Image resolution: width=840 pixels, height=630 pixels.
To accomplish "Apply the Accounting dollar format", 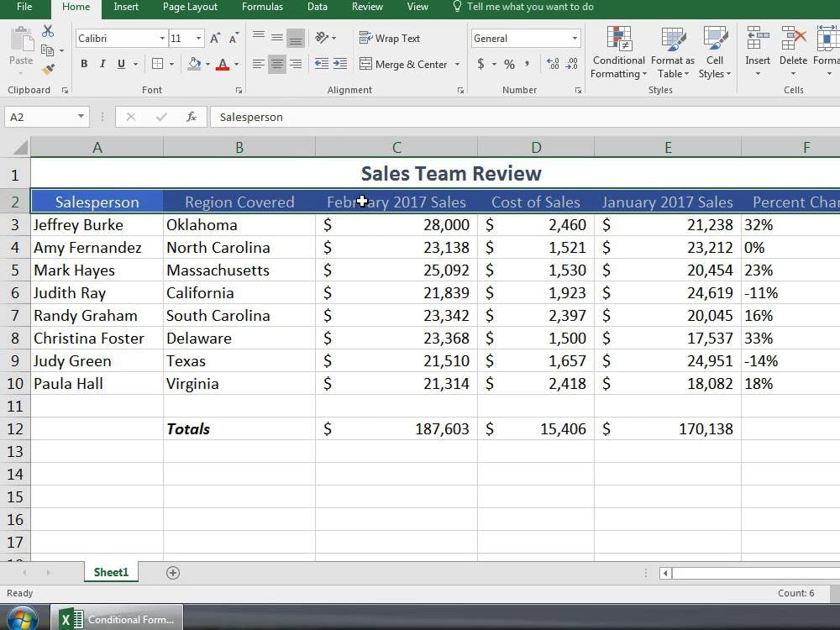I will click(480, 64).
